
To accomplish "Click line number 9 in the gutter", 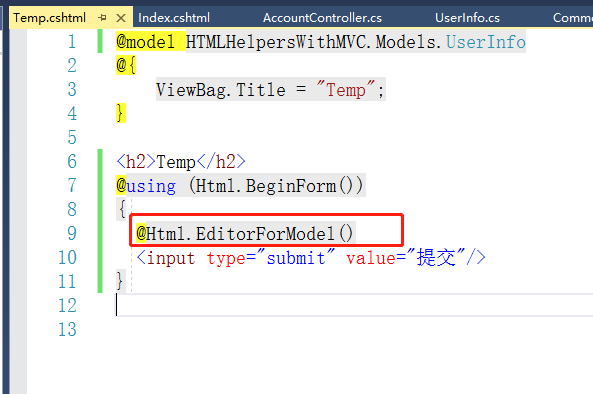I will click(72, 233).
